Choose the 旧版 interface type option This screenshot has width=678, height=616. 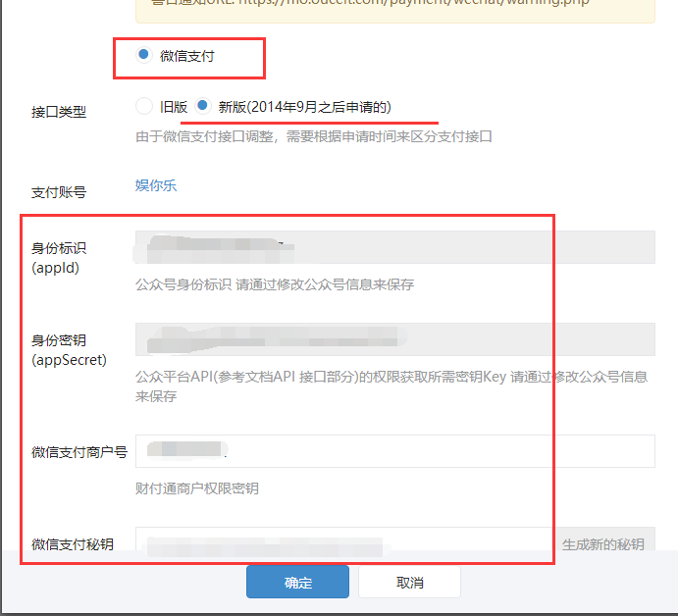pos(144,106)
